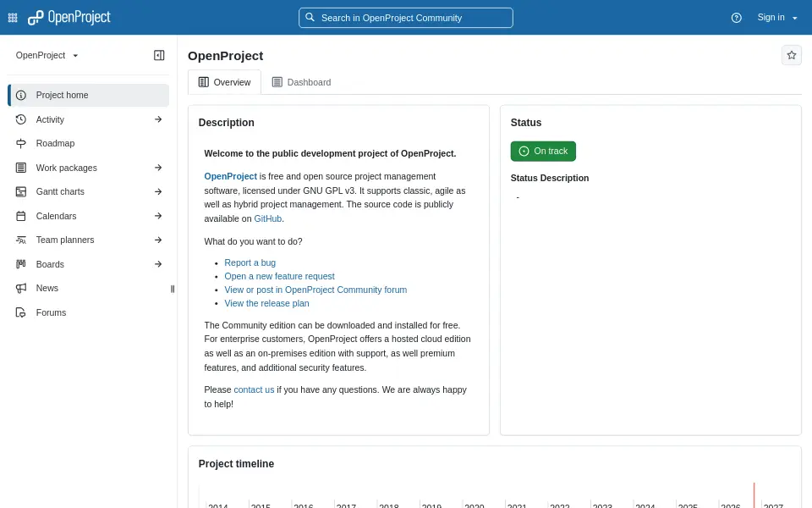Expand the Team planners submenu arrow

[158, 240]
